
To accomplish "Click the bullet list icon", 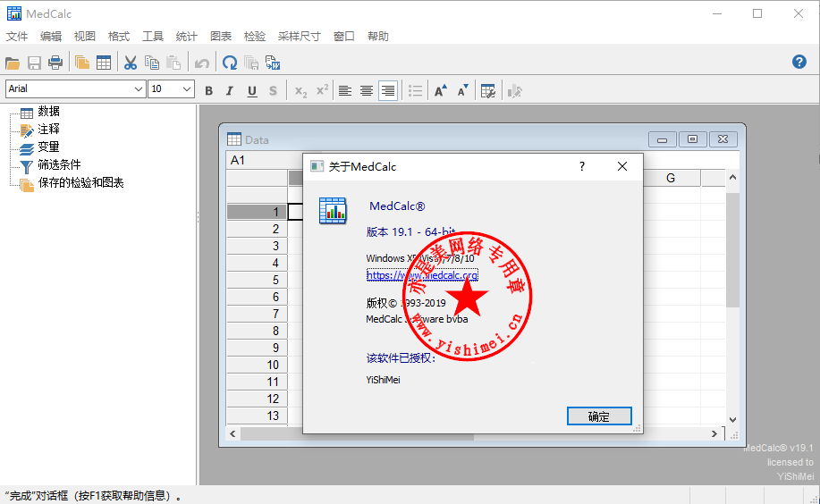I will 415,91.
